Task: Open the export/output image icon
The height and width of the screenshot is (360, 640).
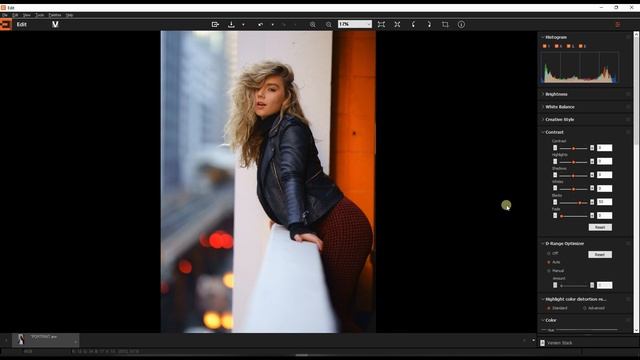Action: [x=215, y=24]
